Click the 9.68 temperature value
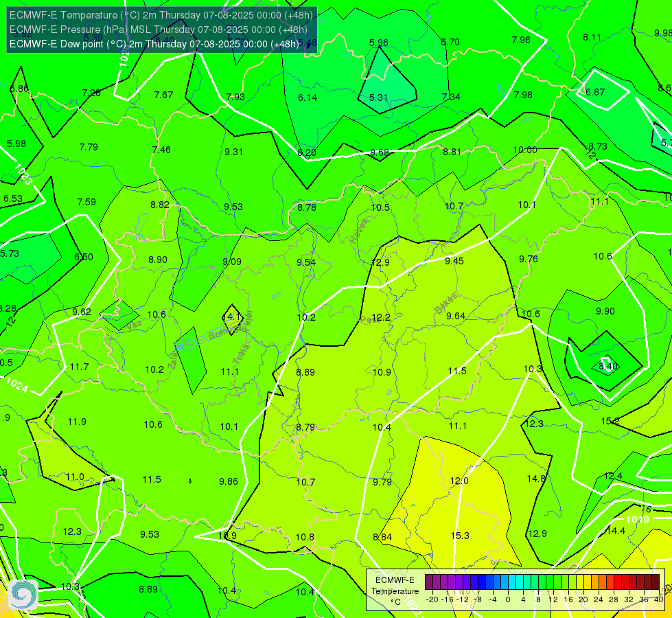672x618 pixels. (380, 152)
